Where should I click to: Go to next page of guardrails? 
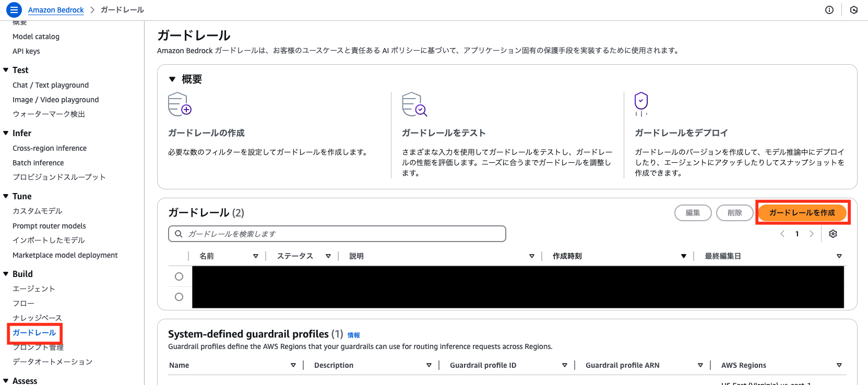pos(812,234)
